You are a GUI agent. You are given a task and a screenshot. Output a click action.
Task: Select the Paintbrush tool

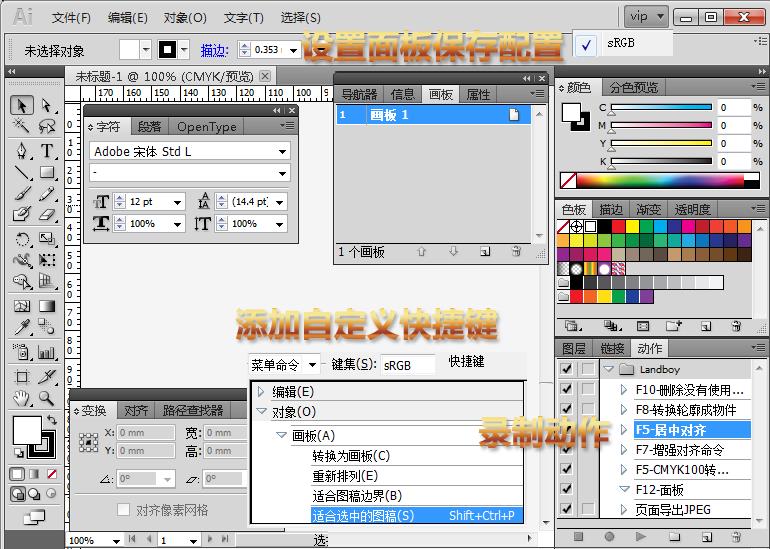(22, 193)
